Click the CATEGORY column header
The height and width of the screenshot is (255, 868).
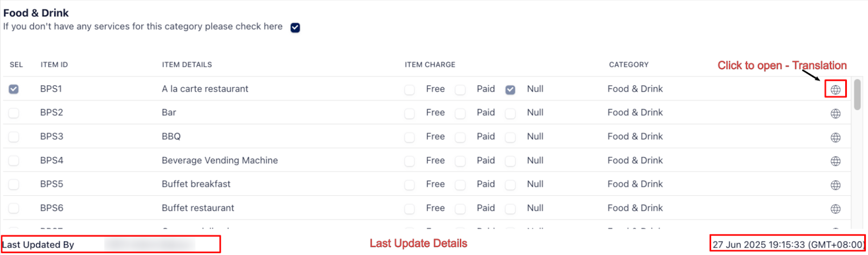pos(628,65)
